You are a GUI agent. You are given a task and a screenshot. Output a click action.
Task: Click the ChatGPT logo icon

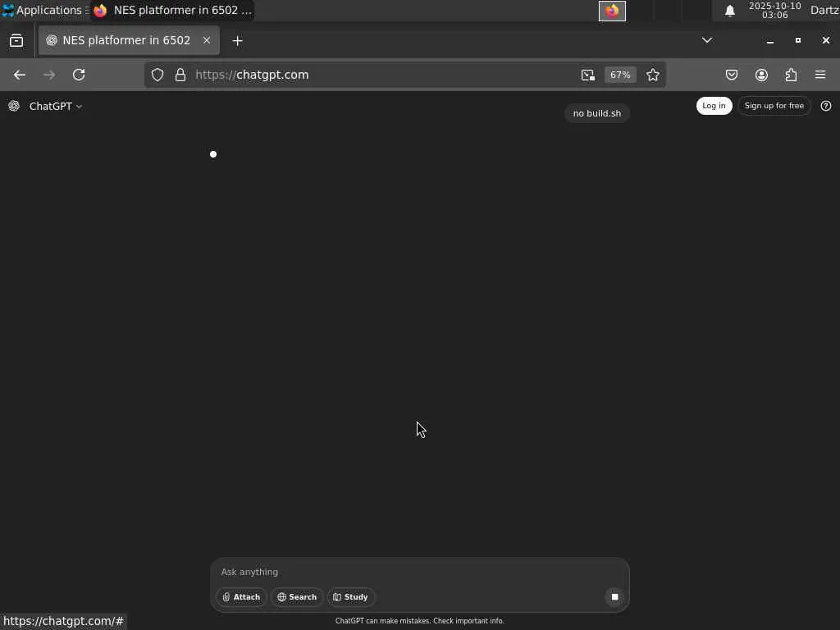(x=14, y=106)
